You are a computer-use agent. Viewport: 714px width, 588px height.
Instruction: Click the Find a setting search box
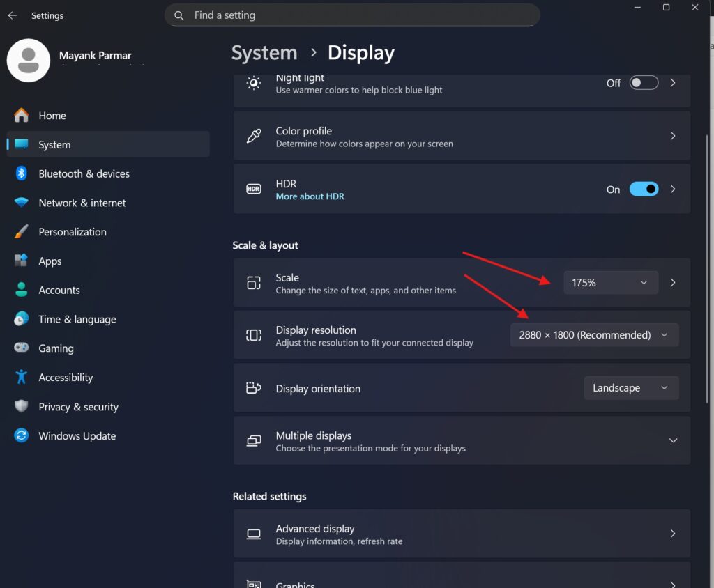pos(352,15)
